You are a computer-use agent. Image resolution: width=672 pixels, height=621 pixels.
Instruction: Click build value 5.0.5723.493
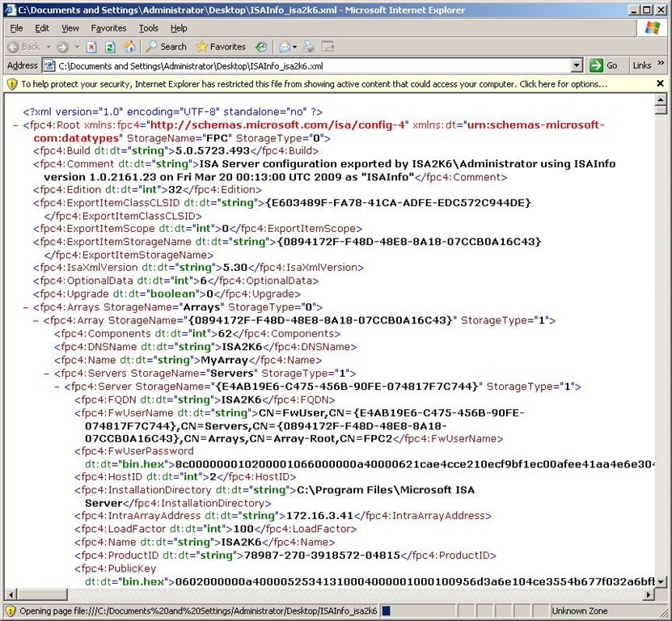(213, 151)
